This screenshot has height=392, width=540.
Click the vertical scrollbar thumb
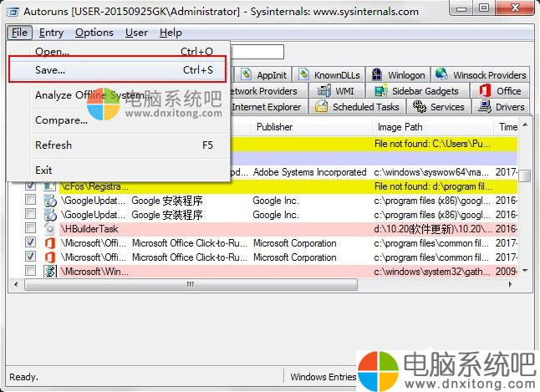coord(525,176)
